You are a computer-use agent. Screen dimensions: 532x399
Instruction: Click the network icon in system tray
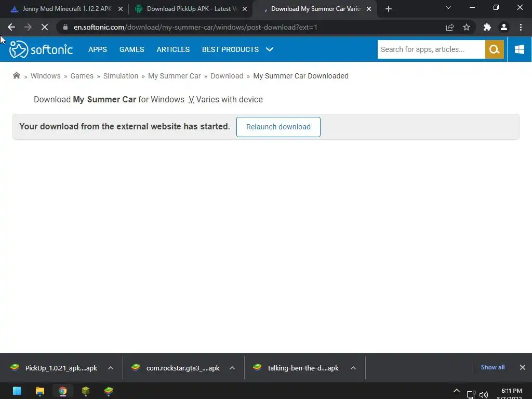[471, 394]
